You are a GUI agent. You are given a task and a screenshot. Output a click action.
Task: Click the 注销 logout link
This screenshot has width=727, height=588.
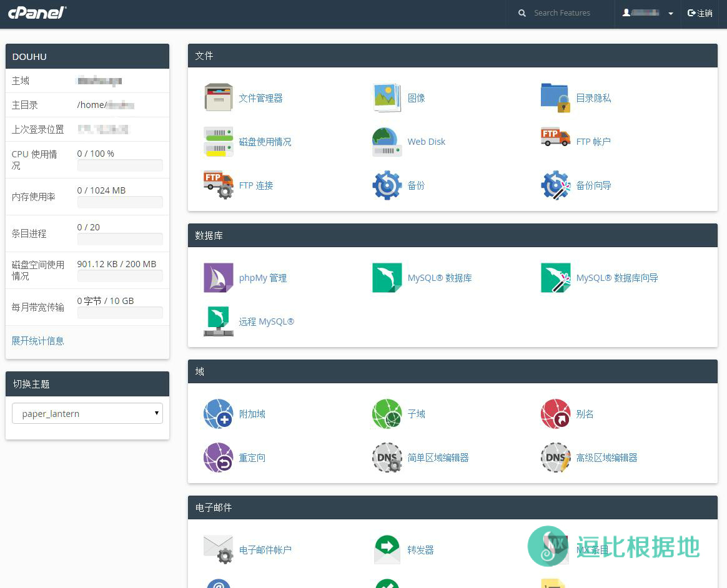point(700,13)
